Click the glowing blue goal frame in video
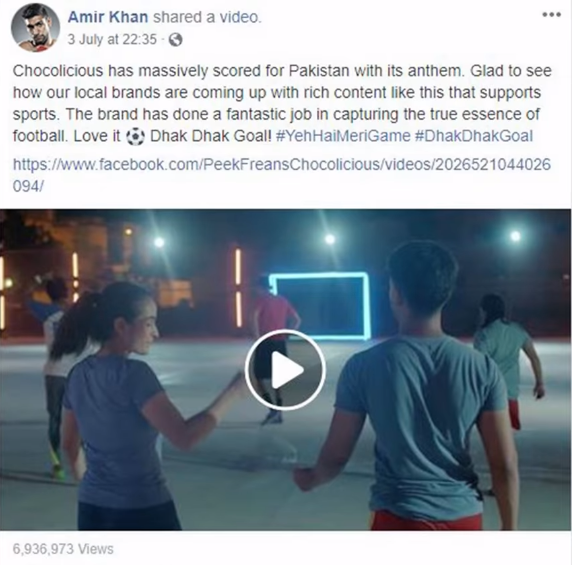This screenshot has width=572, height=574. tap(320, 306)
